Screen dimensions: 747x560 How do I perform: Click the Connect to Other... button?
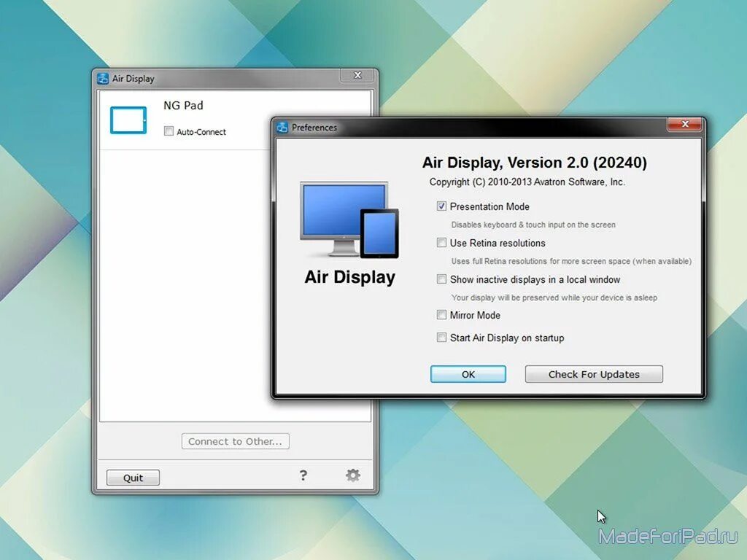[236, 441]
